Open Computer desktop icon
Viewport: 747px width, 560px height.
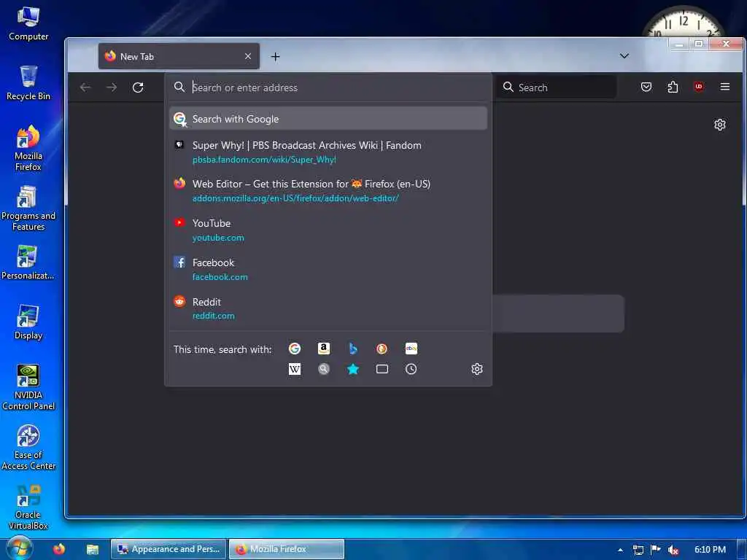pos(28,24)
